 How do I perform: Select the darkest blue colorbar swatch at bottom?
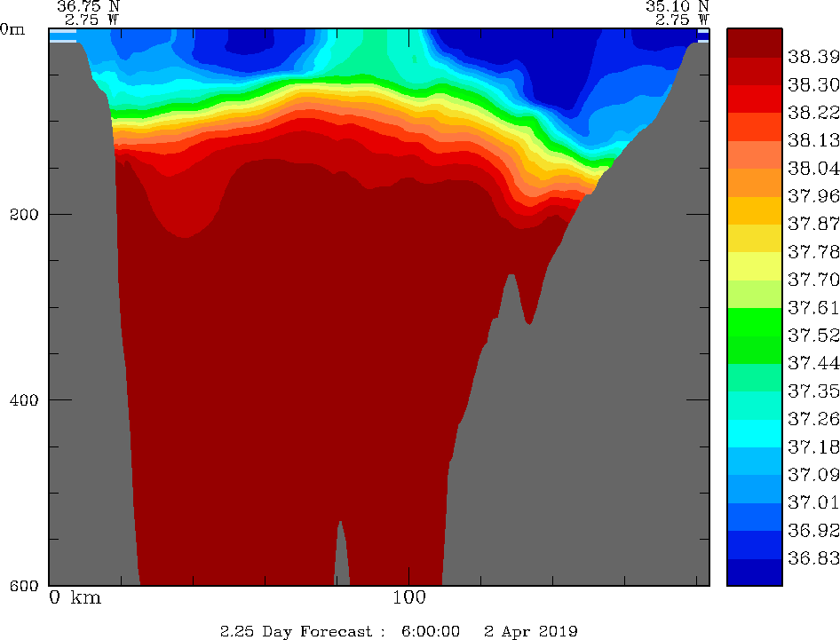click(x=754, y=572)
